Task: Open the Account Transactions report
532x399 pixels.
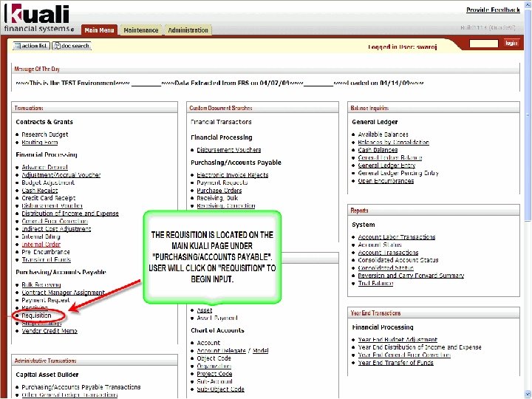Action: [x=388, y=253]
